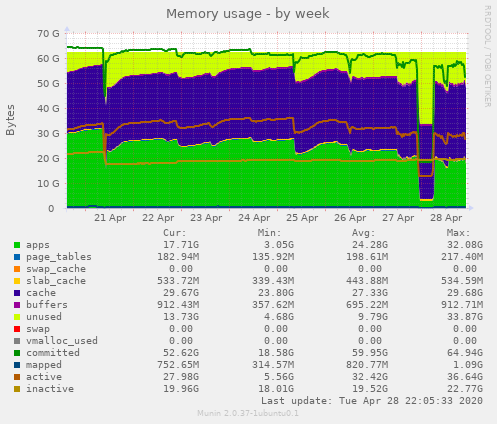Click the blue page_tables legend swatch
The image size is (497, 424).
17,257
